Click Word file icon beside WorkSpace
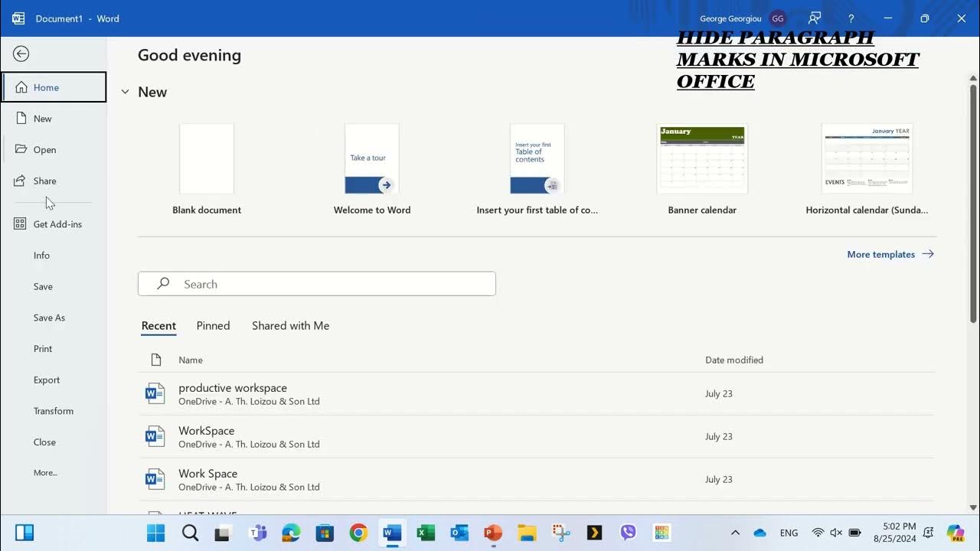Screen dimensions: 980x551 [155, 437]
